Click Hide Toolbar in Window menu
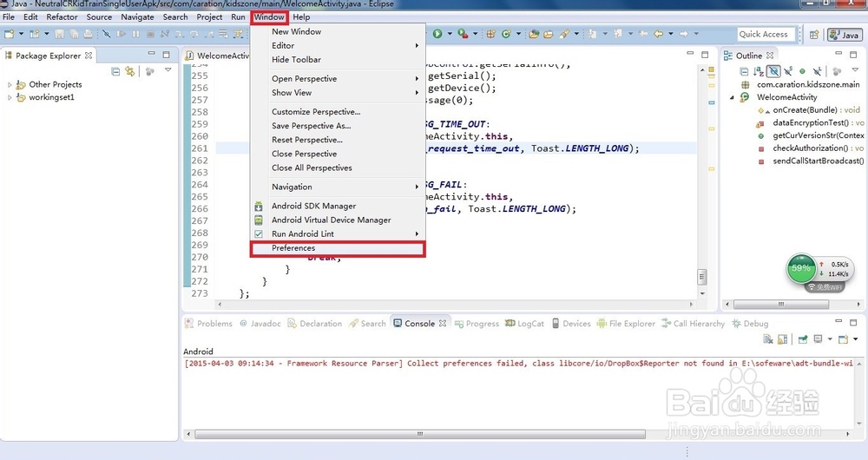This screenshot has height=460, width=868. [296, 59]
